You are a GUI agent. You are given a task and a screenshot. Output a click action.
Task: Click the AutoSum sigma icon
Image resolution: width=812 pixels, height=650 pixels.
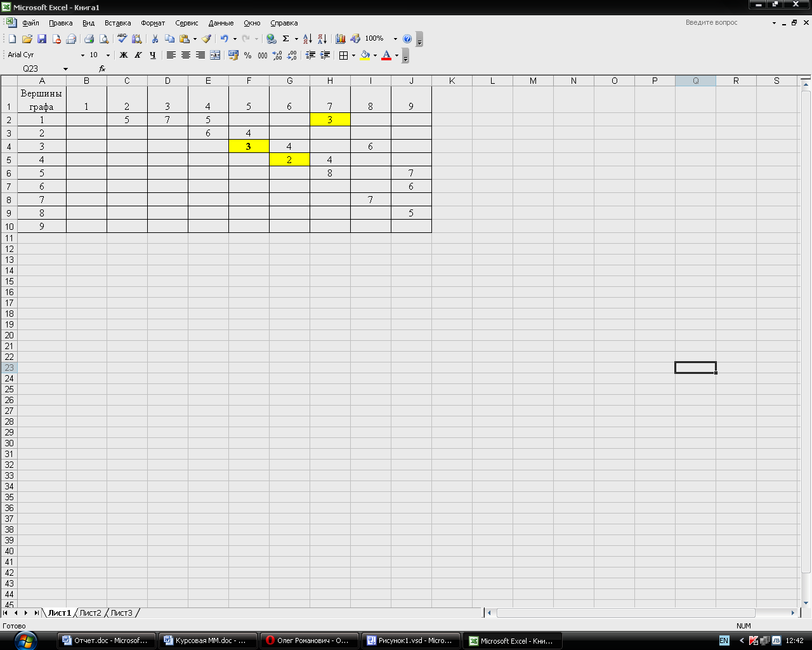[x=285, y=39]
